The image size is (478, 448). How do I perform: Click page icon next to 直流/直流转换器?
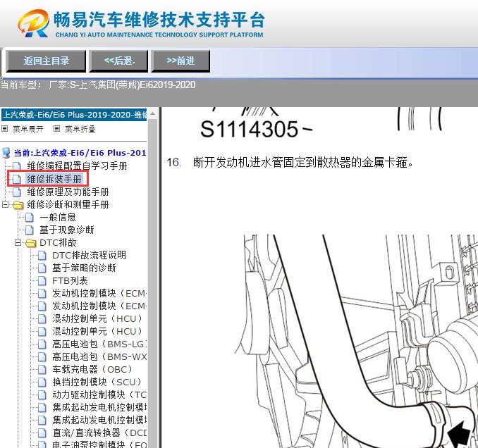[x=42, y=433]
